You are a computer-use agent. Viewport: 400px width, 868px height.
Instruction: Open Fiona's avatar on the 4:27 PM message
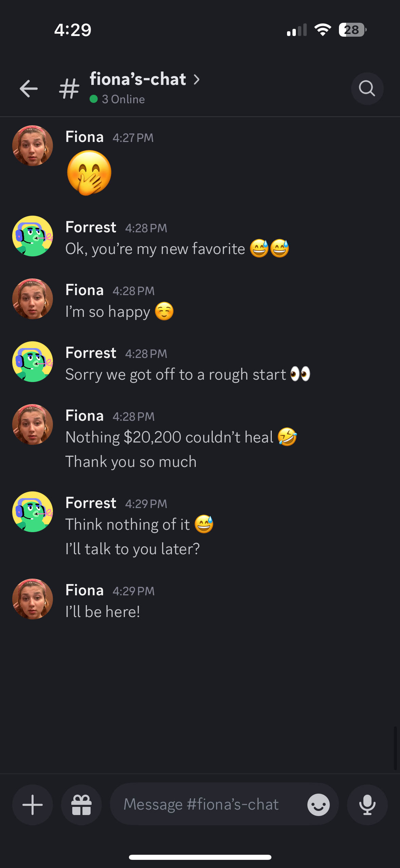click(33, 146)
